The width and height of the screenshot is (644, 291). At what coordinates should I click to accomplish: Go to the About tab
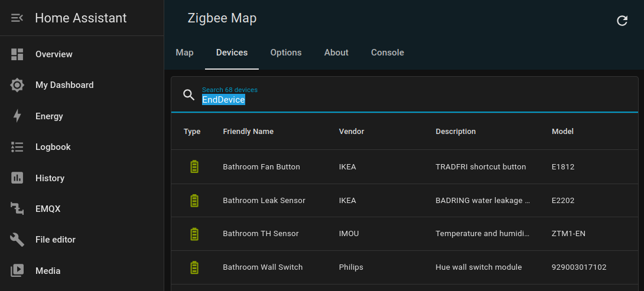336,53
